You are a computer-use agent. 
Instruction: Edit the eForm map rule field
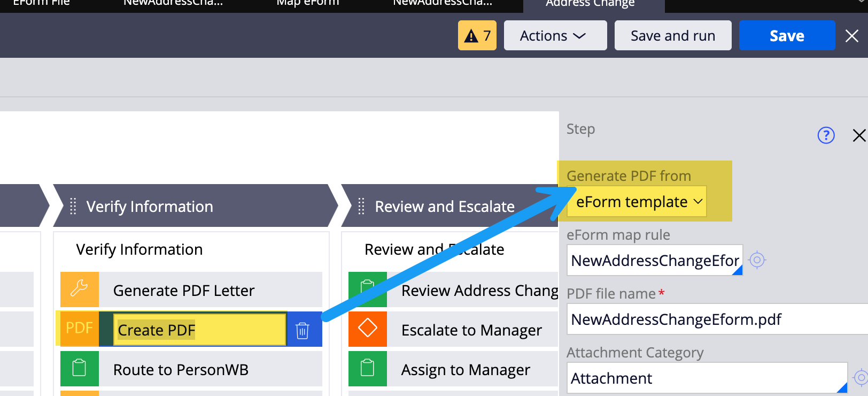pyautogui.click(x=655, y=260)
